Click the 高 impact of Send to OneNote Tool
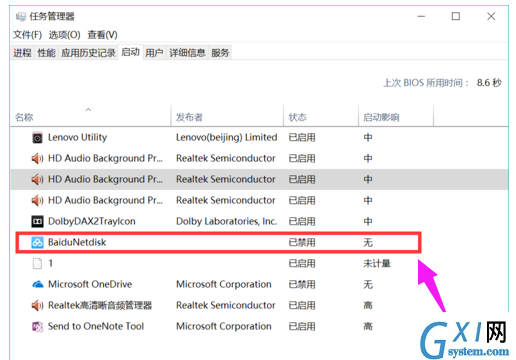516x360 pixels. click(x=368, y=326)
